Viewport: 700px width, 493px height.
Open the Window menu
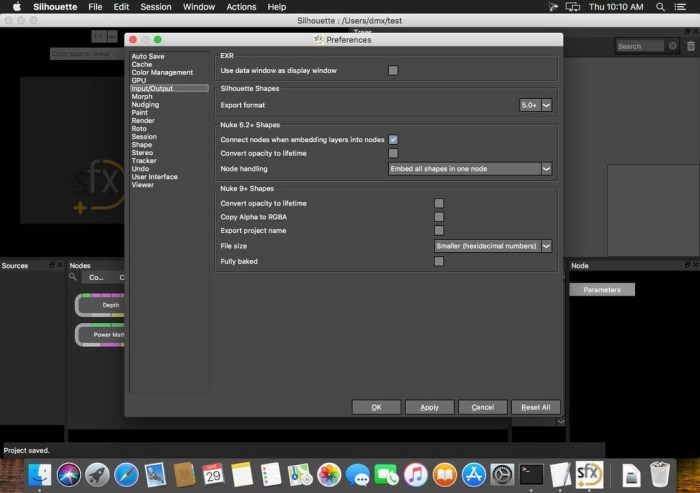[x=199, y=7]
